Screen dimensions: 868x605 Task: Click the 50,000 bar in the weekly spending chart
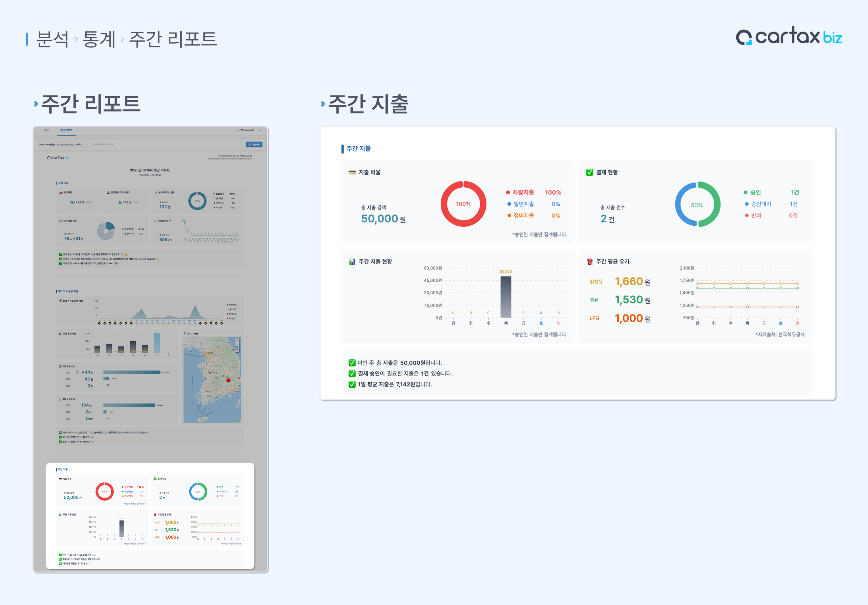point(505,297)
